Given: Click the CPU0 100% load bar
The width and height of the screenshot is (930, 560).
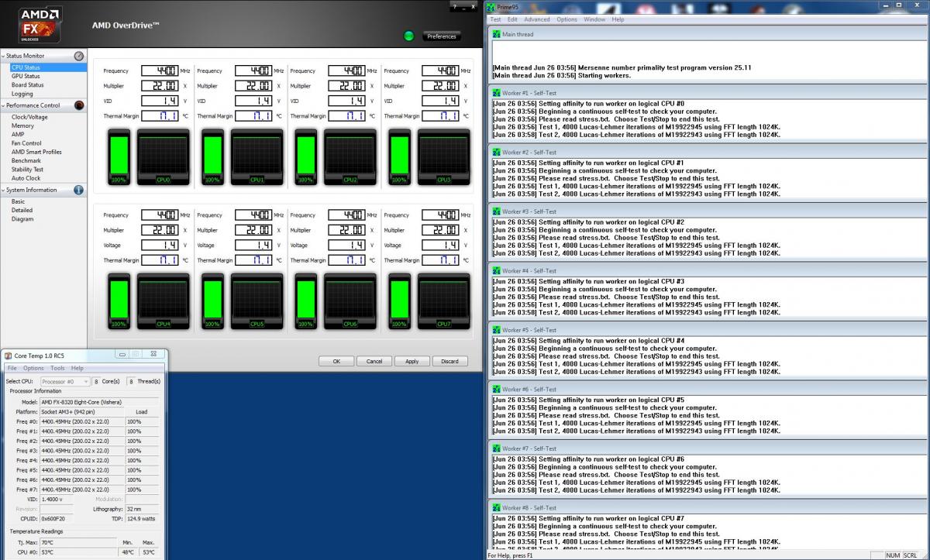Looking at the screenshot, I should (119, 158).
